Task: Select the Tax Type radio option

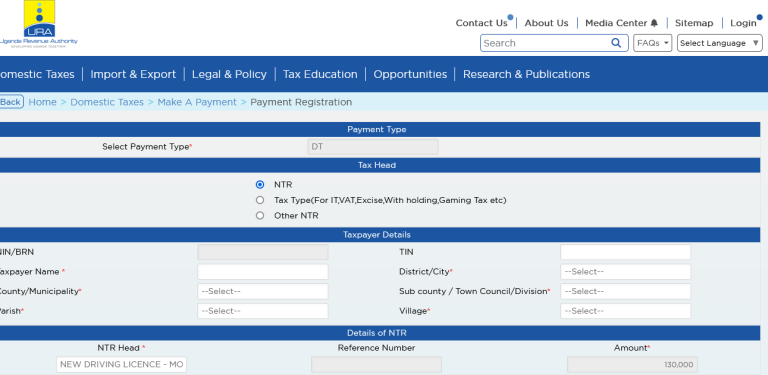Action: 260,200
